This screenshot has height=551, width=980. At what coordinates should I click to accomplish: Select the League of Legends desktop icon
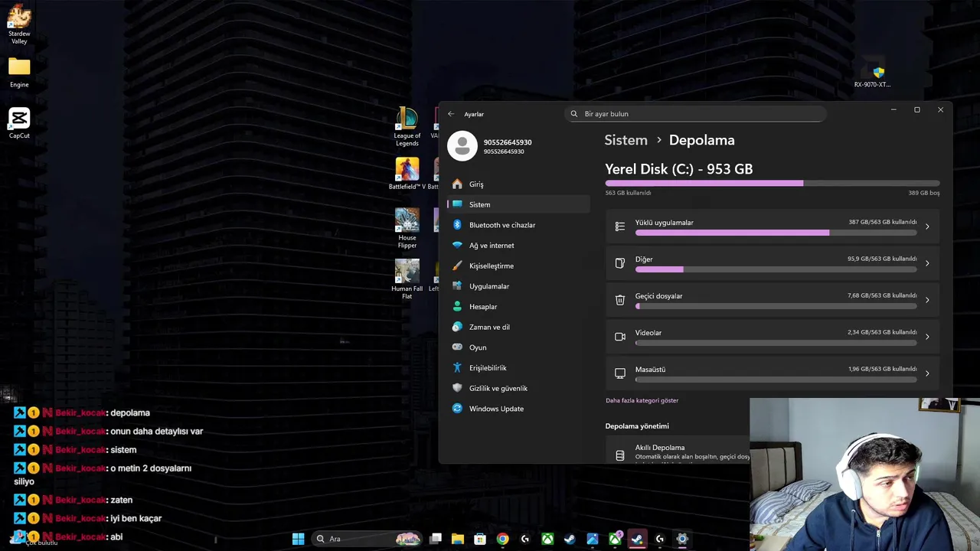pyautogui.click(x=407, y=127)
